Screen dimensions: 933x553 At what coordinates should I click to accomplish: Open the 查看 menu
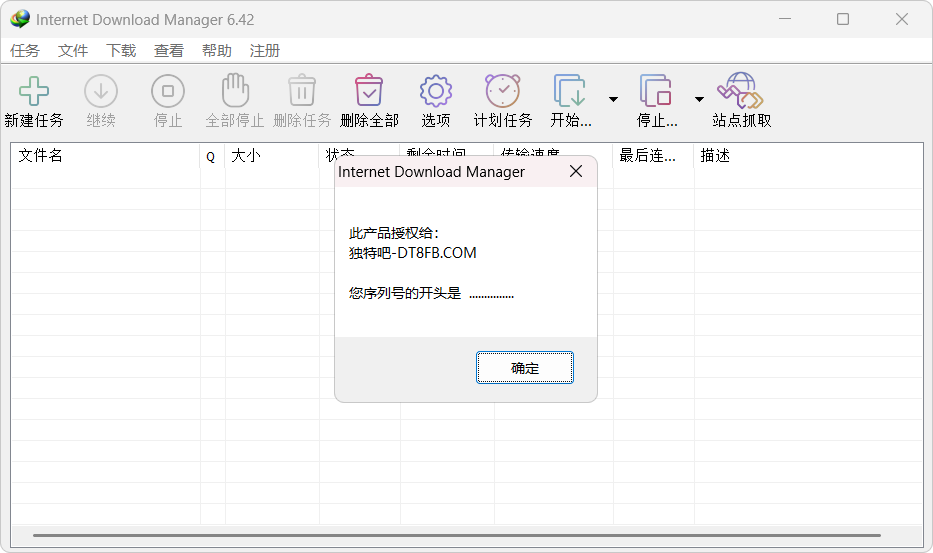168,51
